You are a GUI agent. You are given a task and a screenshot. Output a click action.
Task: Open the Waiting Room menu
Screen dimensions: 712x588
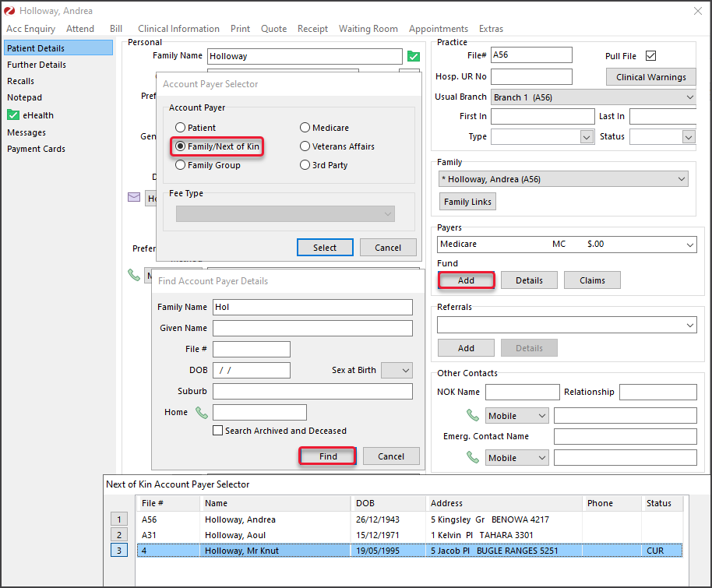[368, 29]
